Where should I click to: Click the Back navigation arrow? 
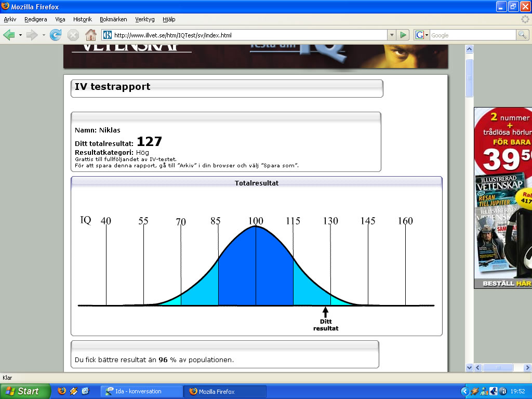(x=9, y=35)
